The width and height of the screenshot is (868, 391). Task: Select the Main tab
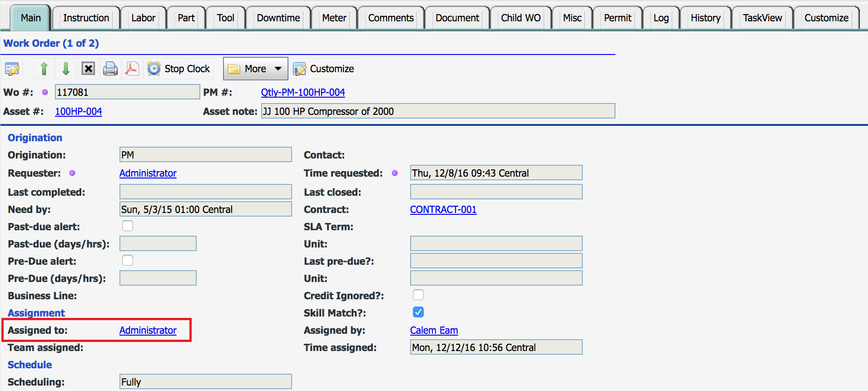tap(31, 18)
